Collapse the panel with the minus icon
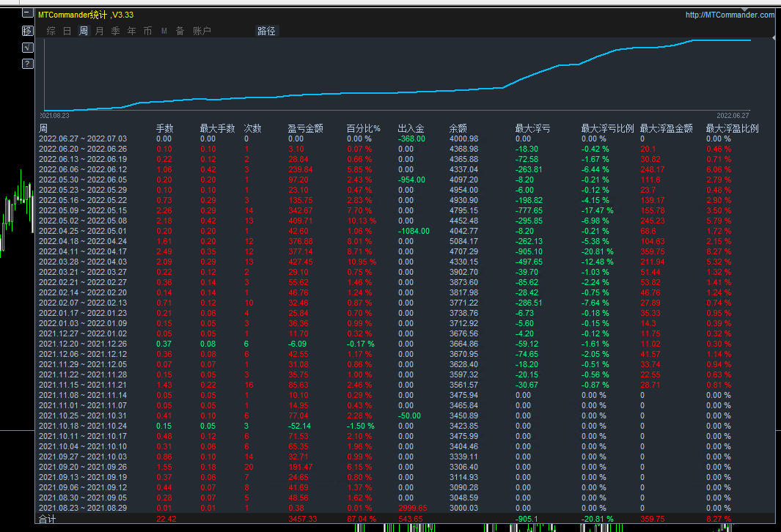 (28, 13)
